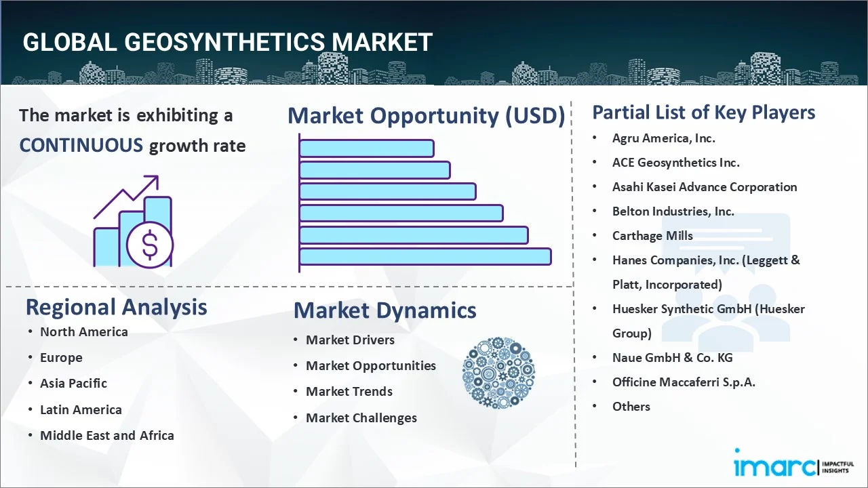
Task: Click the shortest top bar in chart
Action: [366, 148]
